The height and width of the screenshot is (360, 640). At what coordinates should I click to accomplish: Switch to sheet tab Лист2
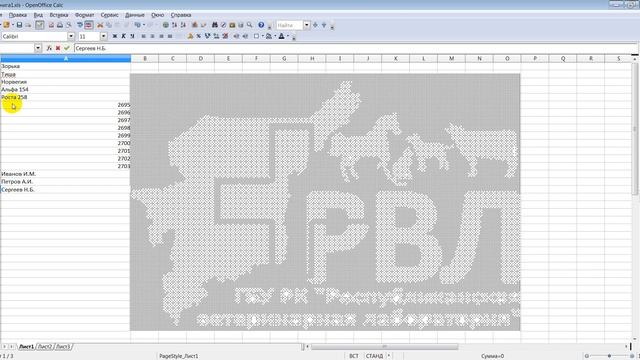click(44, 347)
